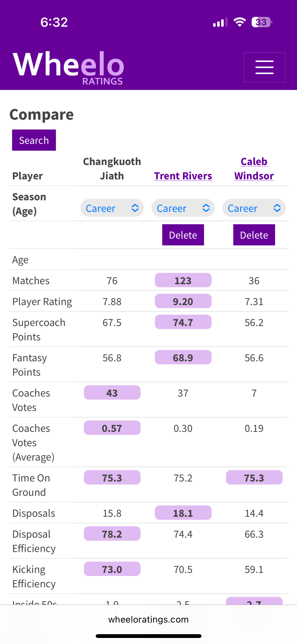297x644 pixels.
Task: Delete Caleb Windsor from the comparison
Action: (x=254, y=235)
